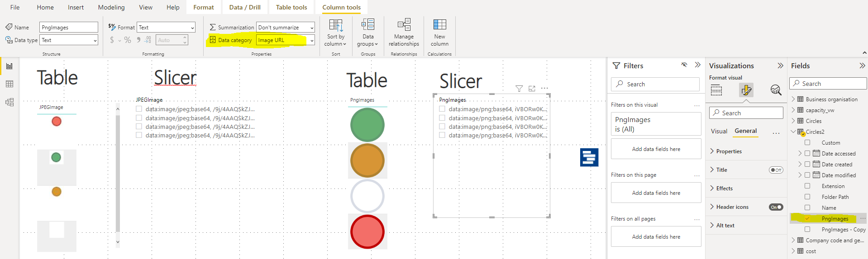Switch to Data / Drill tab
868x259 pixels.
[x=245, y=7]
